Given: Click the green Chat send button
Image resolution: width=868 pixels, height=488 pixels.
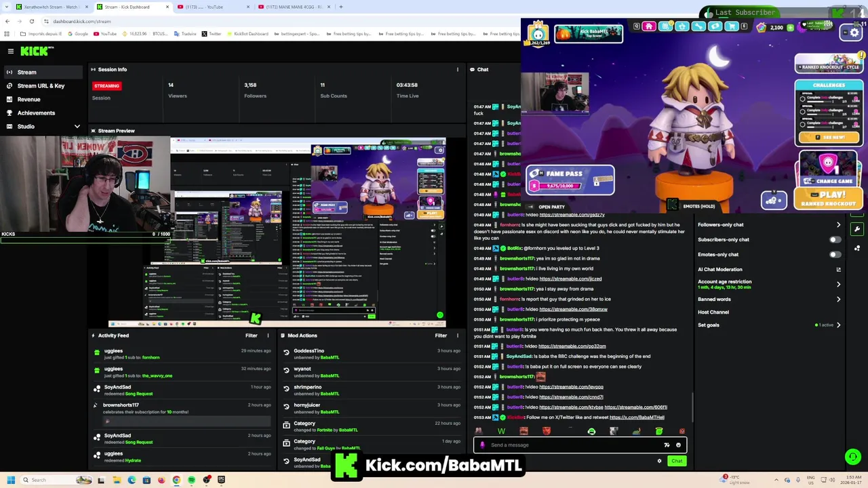Looking at the screenshot, I should 677,461.
